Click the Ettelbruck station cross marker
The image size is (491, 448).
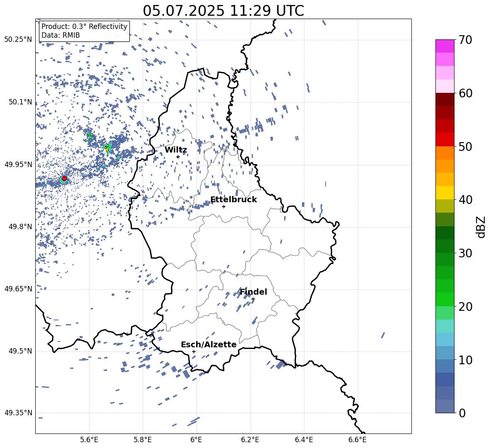tap(224, 206)
